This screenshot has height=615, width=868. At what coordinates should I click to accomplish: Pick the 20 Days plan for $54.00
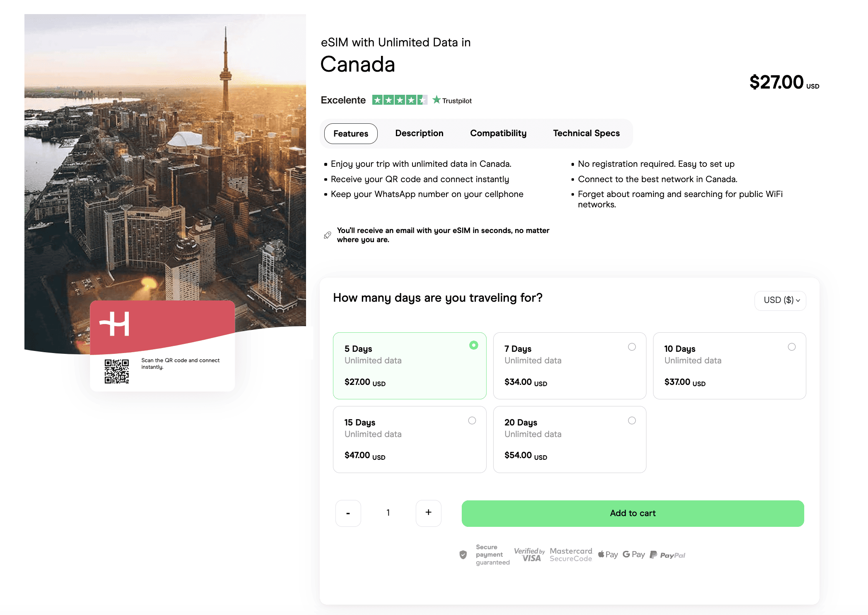632,420
